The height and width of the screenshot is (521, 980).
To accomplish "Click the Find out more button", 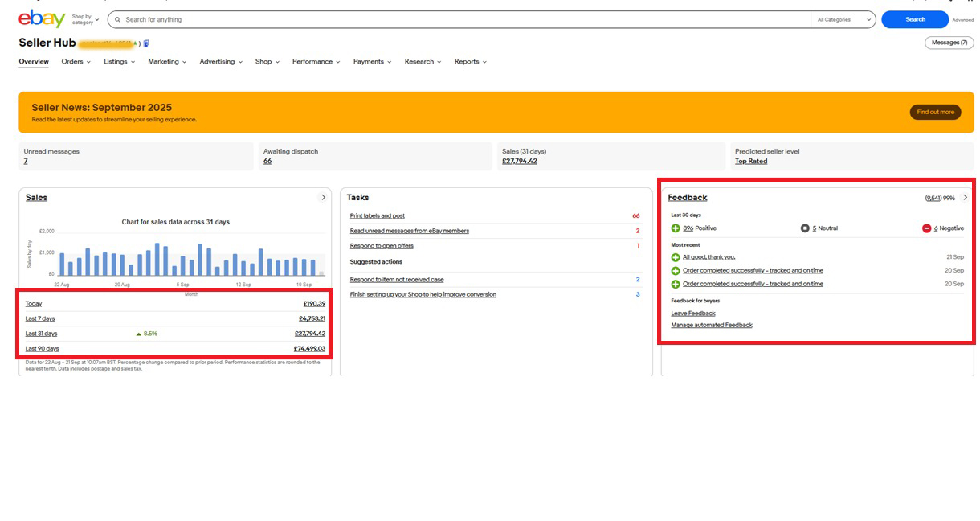I will pos(935,112).
